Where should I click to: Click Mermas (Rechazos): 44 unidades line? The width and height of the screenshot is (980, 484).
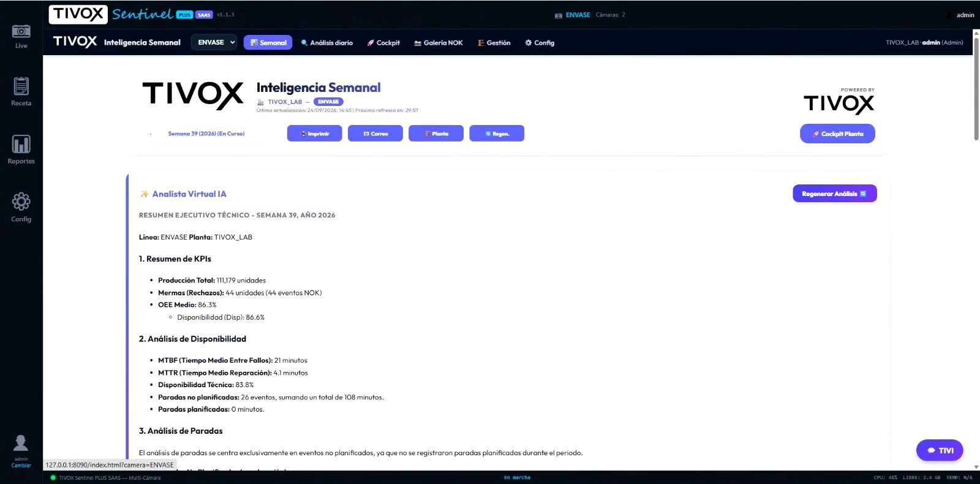coord(240,293)
